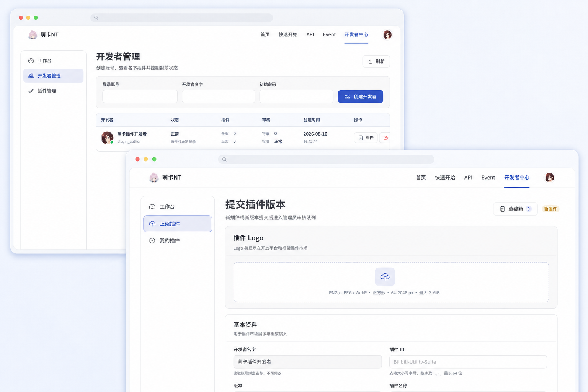The height and width of the screenshot is (392, 588).
Task: Click the blue 创建开发者 button
Action: click(x=361, y=96)
